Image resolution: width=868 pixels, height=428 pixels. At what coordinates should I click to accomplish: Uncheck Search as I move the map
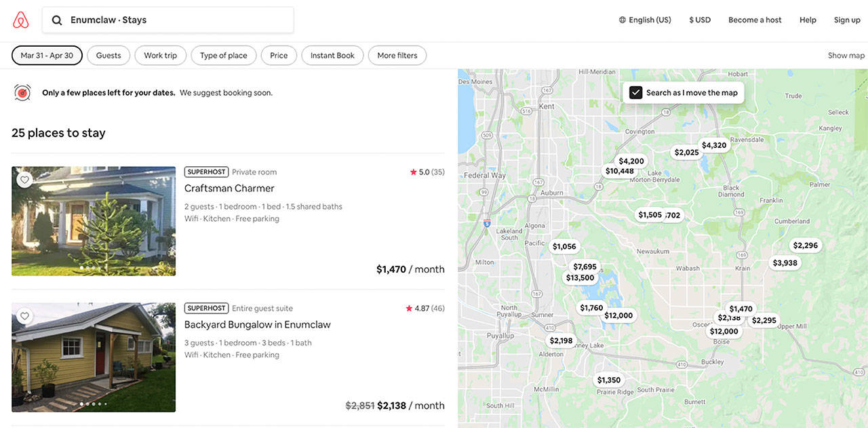click(x=635, y=93)
